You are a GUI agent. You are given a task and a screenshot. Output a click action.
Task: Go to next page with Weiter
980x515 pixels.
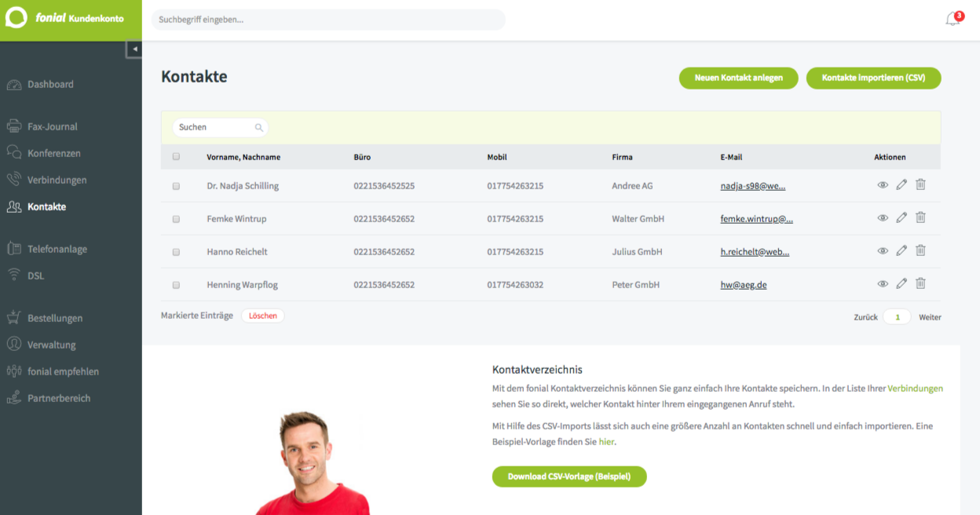coord(930,317)
